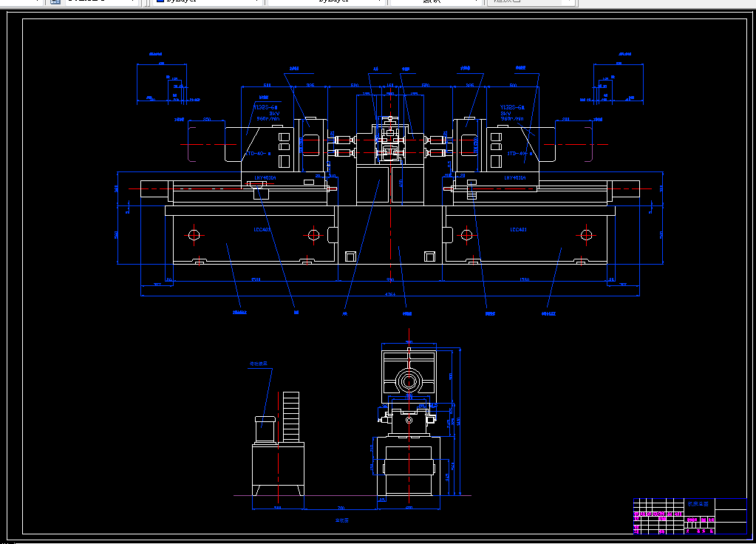This screenshot has height=544, width=756.
Task: Pick the 700 spacing dimension in the side view
Action: point(341,508)
